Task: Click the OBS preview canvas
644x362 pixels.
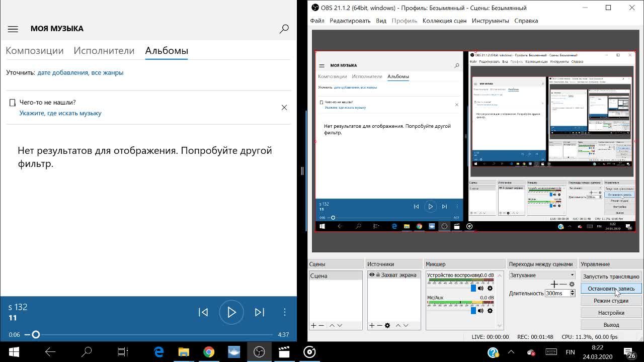Action: point(475,141)
